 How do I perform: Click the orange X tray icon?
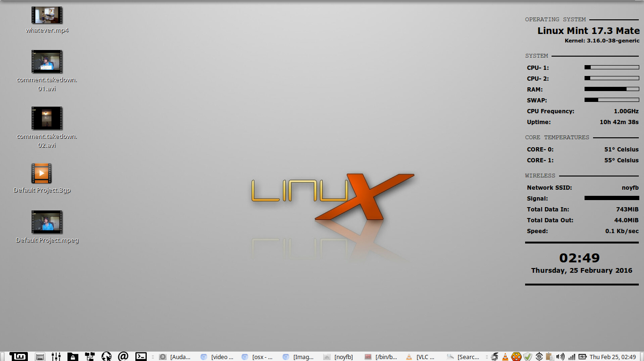coord(517,357)
